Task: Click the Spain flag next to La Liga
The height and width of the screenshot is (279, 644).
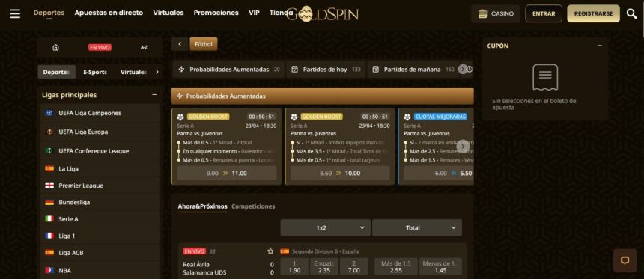Action: coord(49,168)
